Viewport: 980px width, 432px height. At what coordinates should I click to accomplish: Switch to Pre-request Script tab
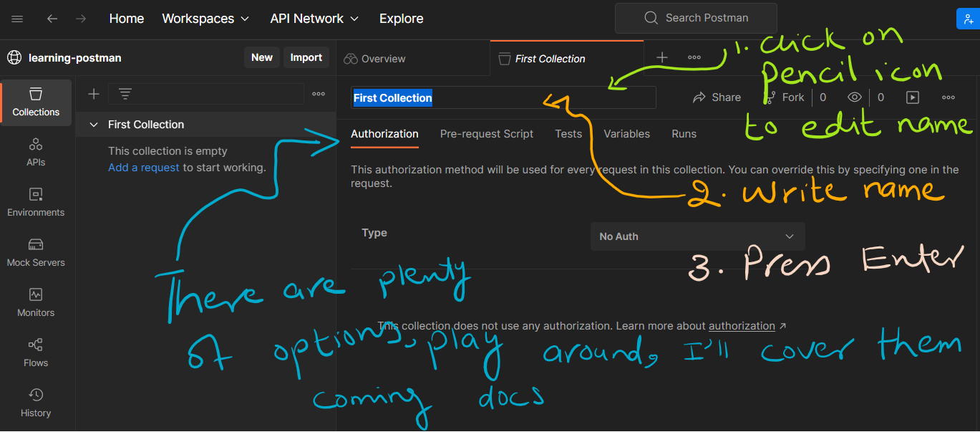click(x=487, y=134)
